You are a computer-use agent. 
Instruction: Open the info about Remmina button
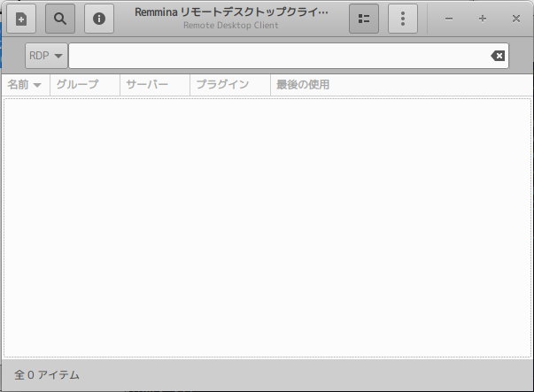click(99, 19)
